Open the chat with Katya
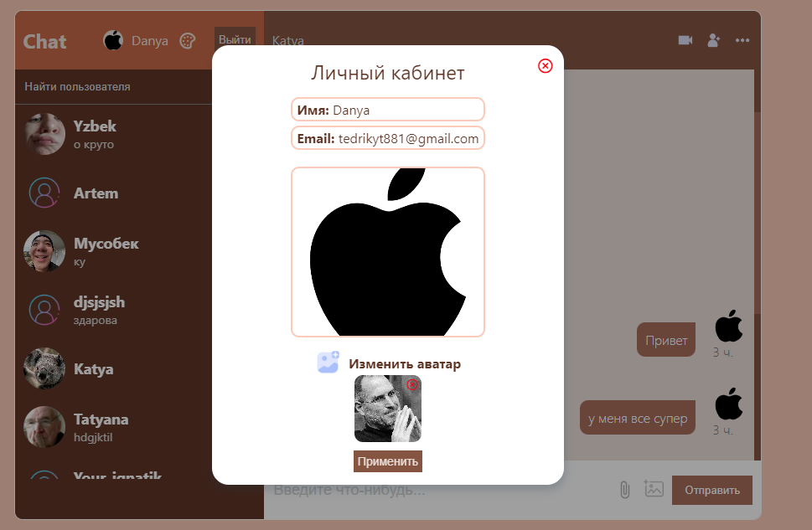 [93, 368]
